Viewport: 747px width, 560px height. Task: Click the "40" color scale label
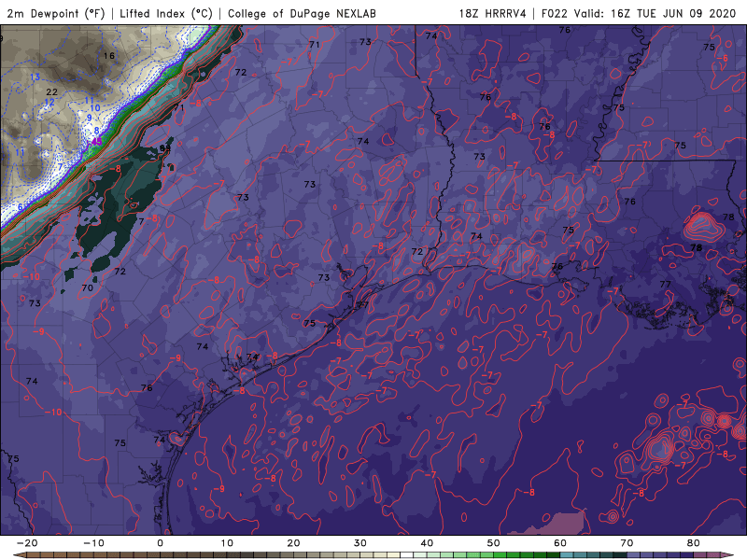point(427,543)
